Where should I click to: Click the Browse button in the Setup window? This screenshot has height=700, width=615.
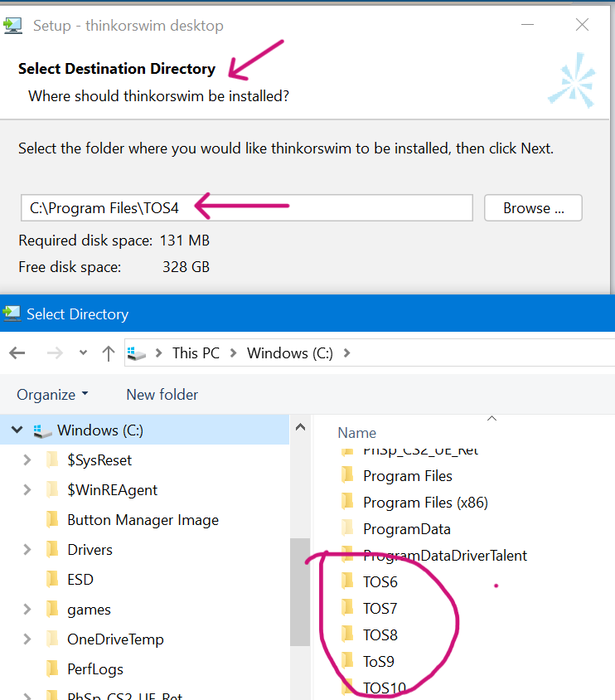click(533, 208)
